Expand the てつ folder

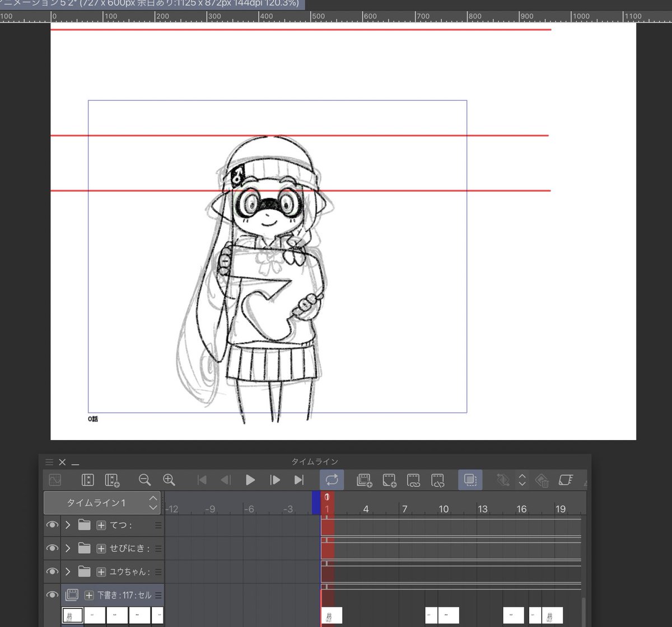click(x=68, y=525)
